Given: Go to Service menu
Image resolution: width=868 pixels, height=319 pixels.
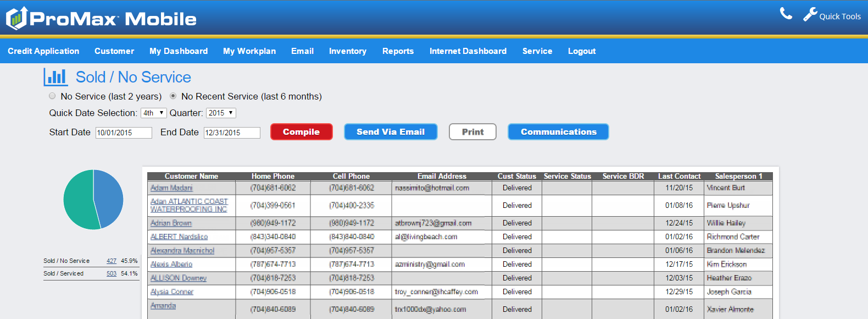Looking at the screenshot, I should (537, 51).
